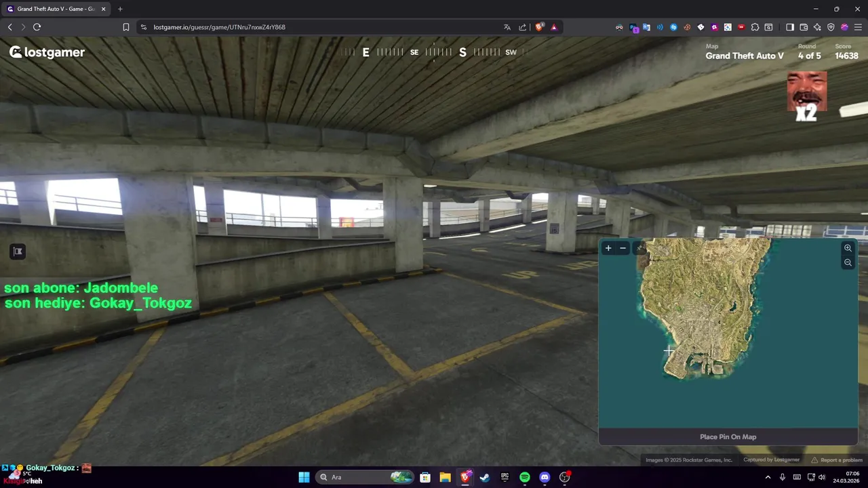Screen dimensions: 868x488
Task: Go back to the previous page
Action: [x=9, y=27]
